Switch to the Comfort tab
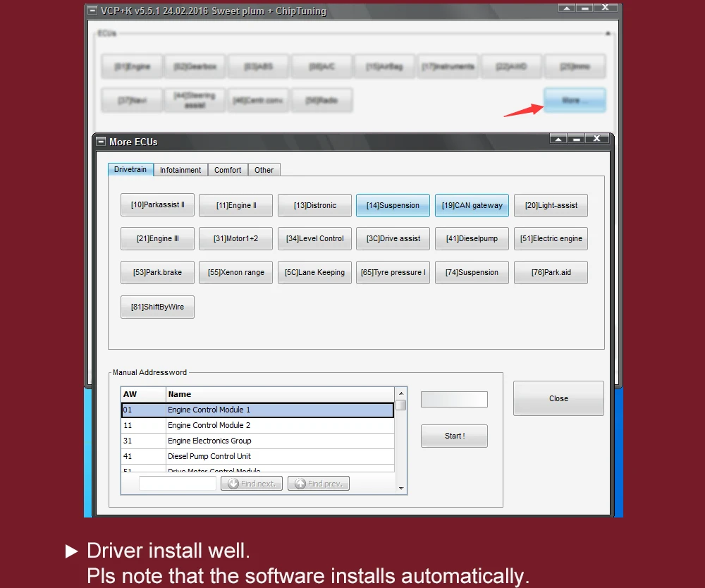 tap(228, 170)
